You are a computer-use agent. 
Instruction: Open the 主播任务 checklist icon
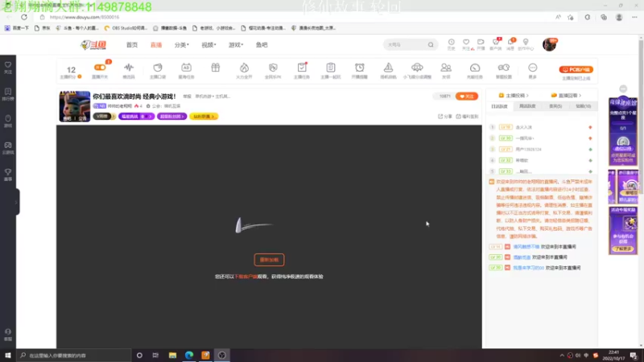(302, 70)
